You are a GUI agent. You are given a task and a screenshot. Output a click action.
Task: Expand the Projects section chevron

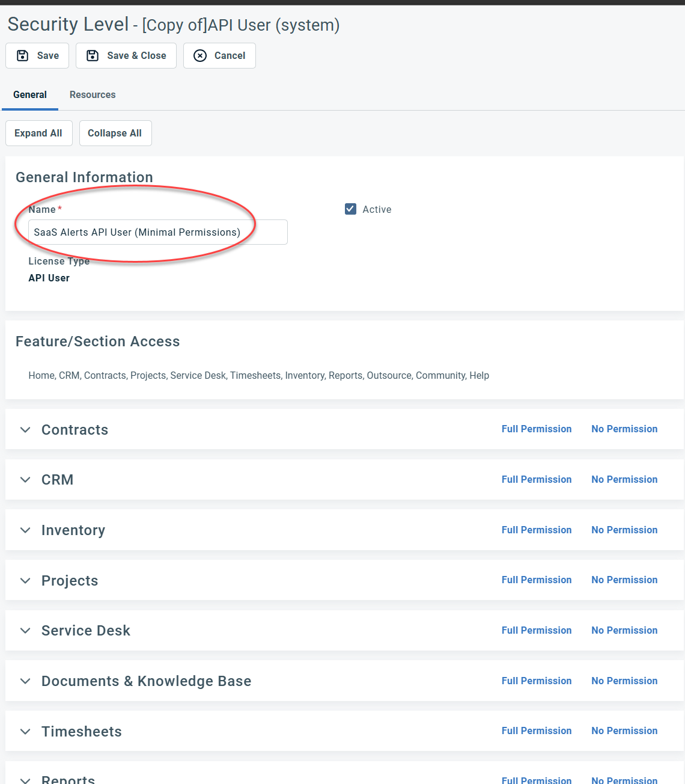click(x=25, y=581)
